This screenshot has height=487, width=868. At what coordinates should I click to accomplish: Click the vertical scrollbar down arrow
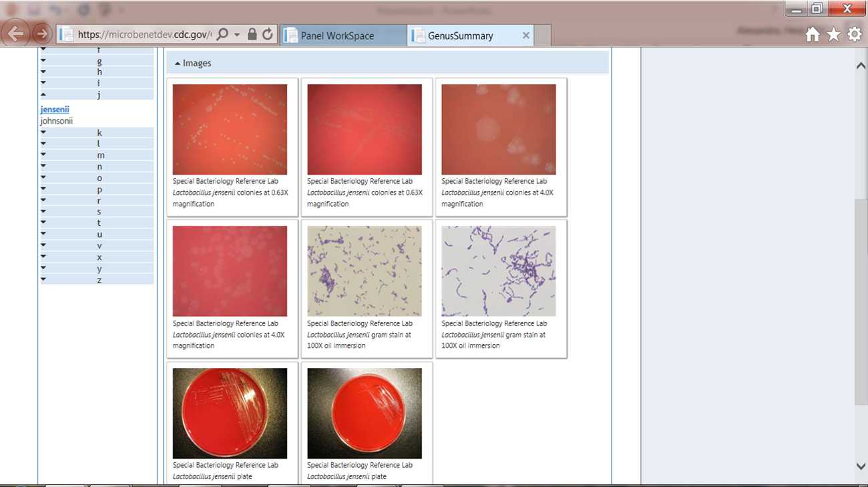pyautogui.click(x=861, y=466)
